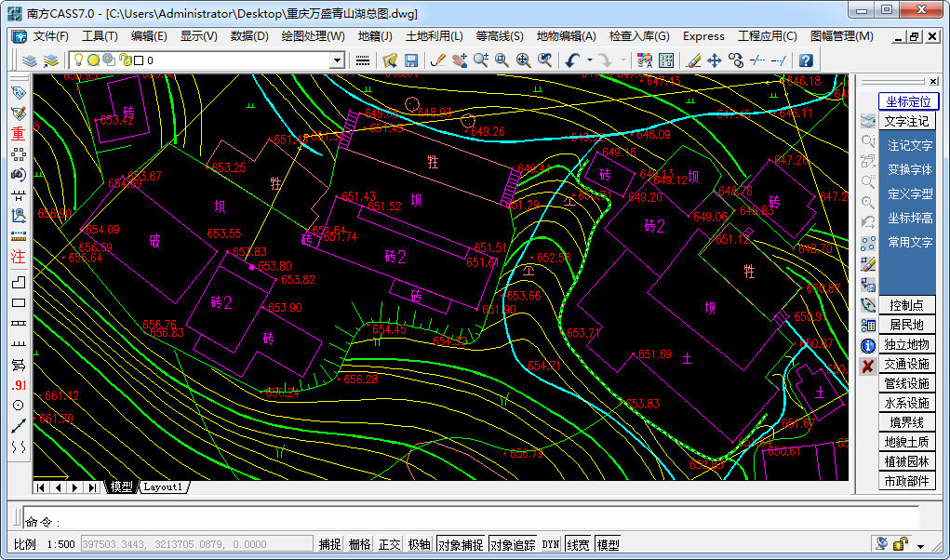The height and width of the screenshot is (560, 950).
Task: Expand the 控制点 category
Action: click(x=906, y=305)
